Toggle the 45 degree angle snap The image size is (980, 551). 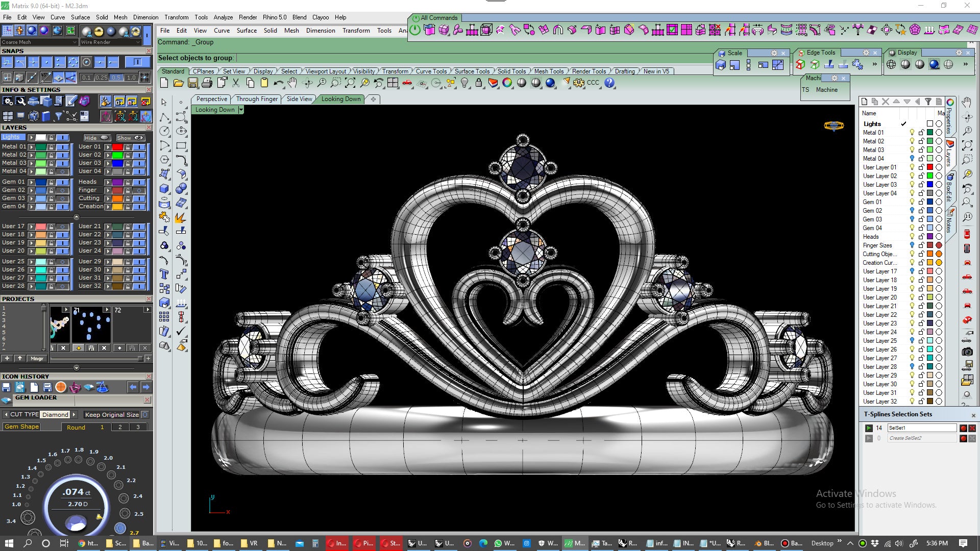[46, 78]
